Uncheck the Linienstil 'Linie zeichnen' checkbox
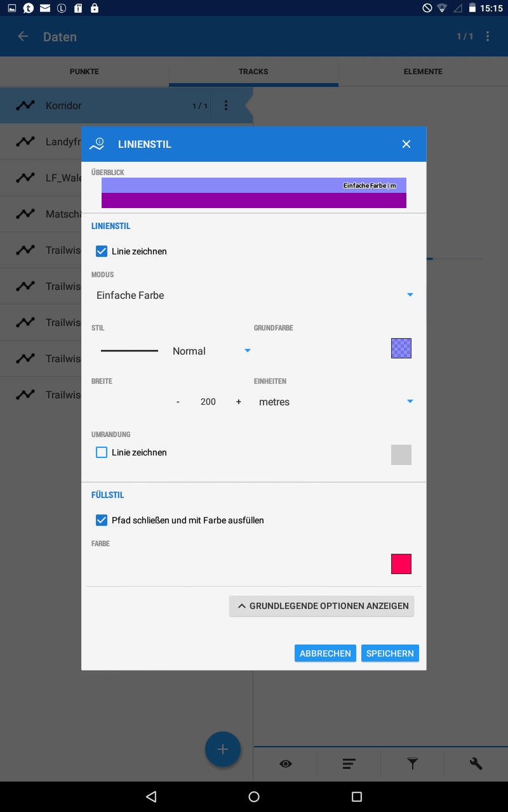508x812 pixels. [x=102, y=251]
